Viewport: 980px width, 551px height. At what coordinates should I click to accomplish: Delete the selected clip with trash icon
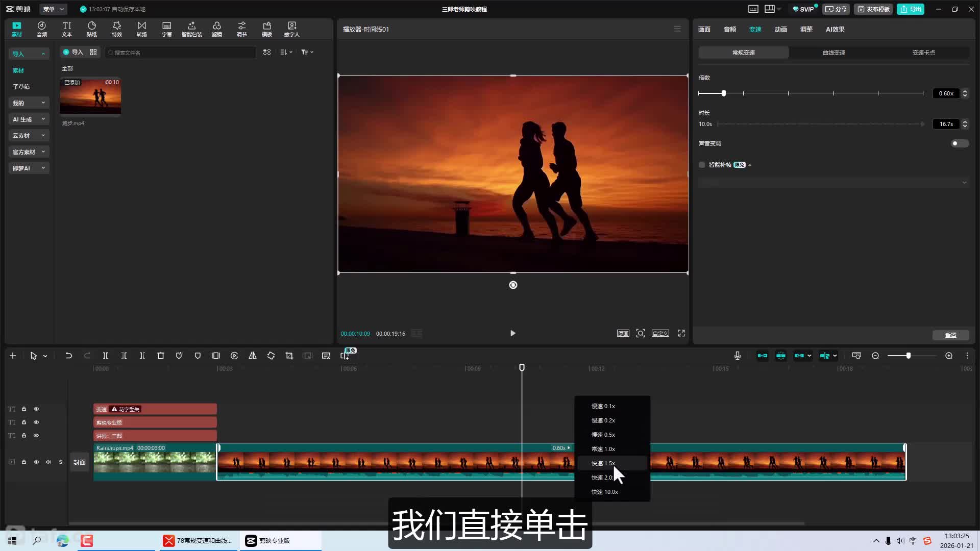click(x=161, y=356)
